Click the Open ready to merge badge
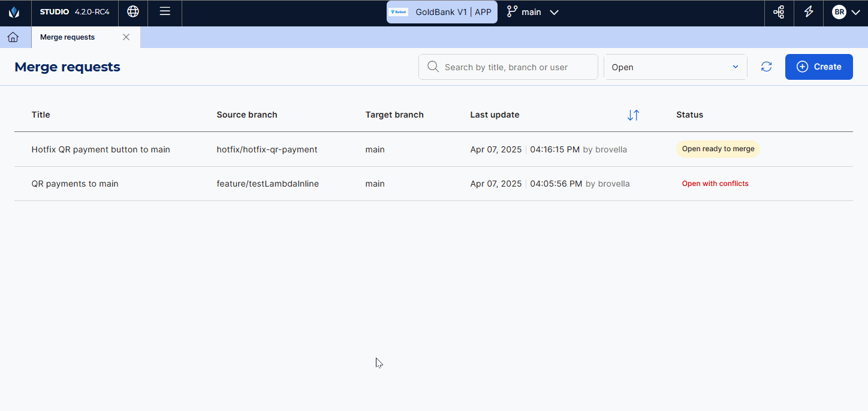868x411 pixels. click(718, 149)
